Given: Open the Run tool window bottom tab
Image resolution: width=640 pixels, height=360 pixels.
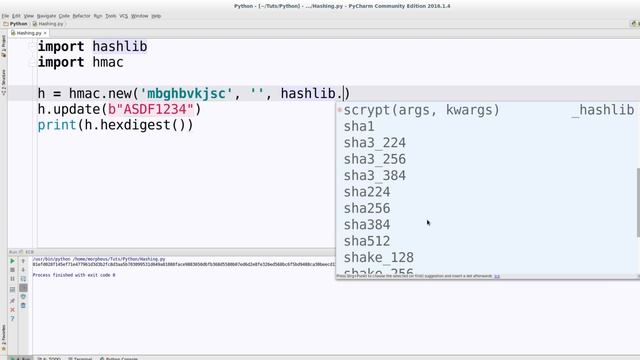Looking at the screenshot, I should pyautogui.click(x=21, y=358).
